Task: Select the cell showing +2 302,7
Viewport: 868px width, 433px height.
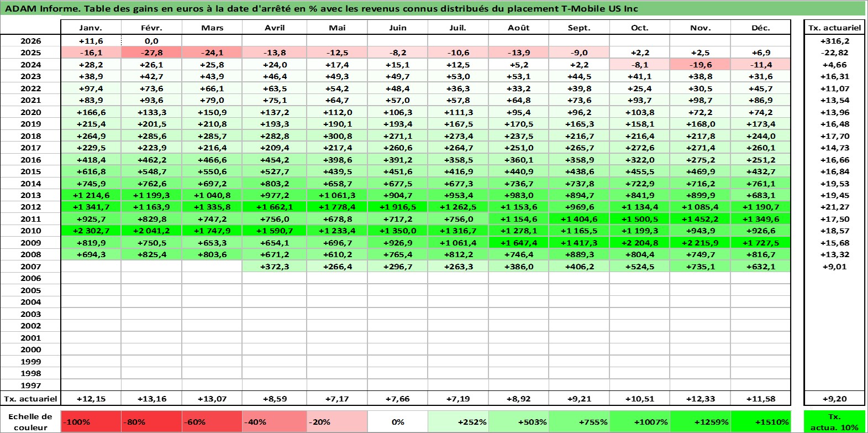Action: [91, 231]
